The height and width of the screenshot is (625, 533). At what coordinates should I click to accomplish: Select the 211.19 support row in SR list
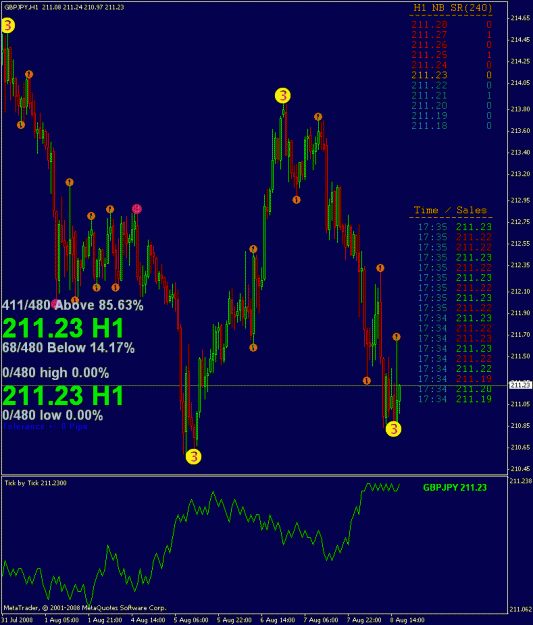pos(451,116)
